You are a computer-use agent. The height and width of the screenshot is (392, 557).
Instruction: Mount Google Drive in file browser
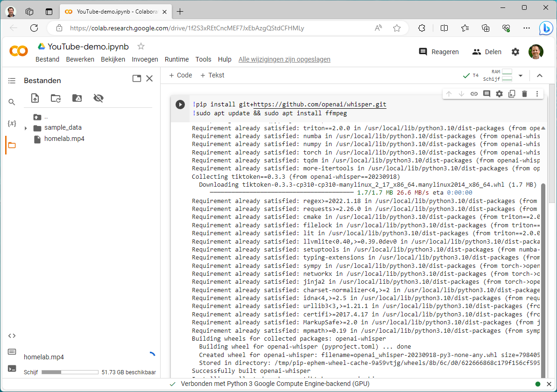click(77, 98)
